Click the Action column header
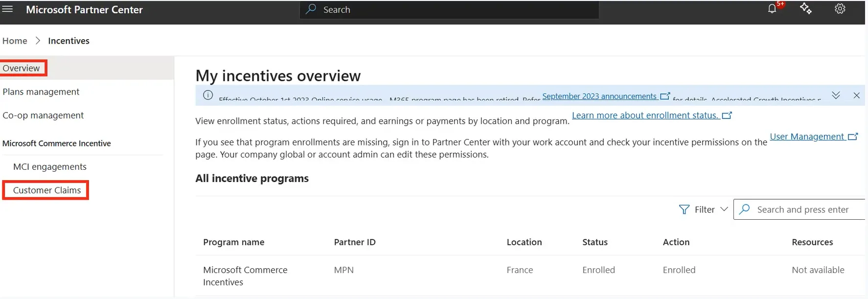This screenshot has height=299, width=868. (x=676, y=242)
